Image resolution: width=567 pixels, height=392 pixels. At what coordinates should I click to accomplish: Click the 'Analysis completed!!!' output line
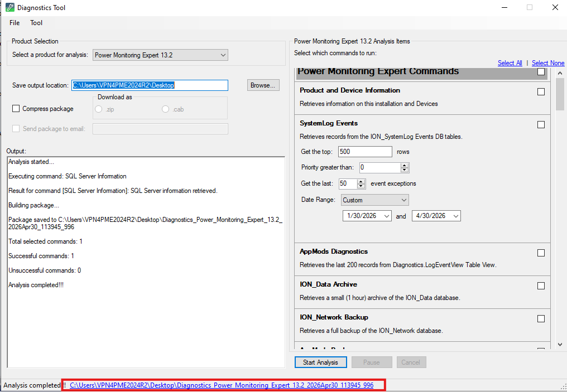[36, 285]
